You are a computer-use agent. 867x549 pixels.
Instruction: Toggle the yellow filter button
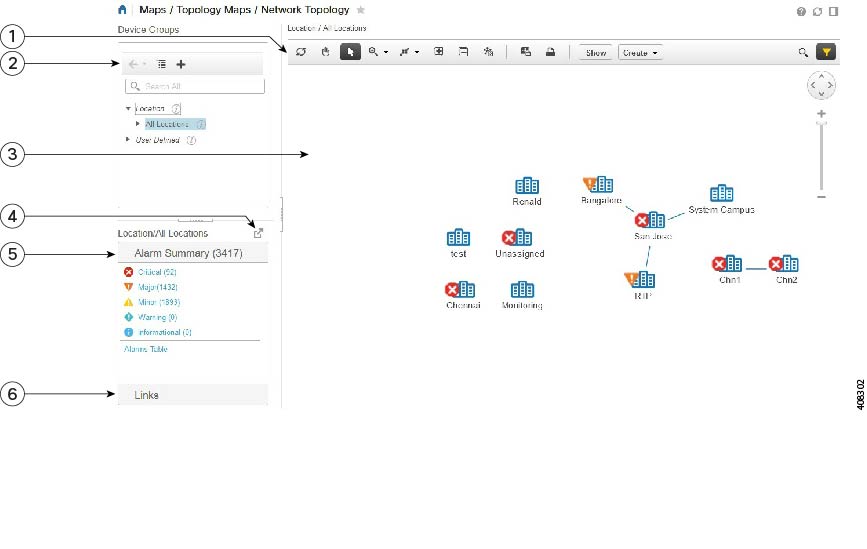tap(826, 52)
